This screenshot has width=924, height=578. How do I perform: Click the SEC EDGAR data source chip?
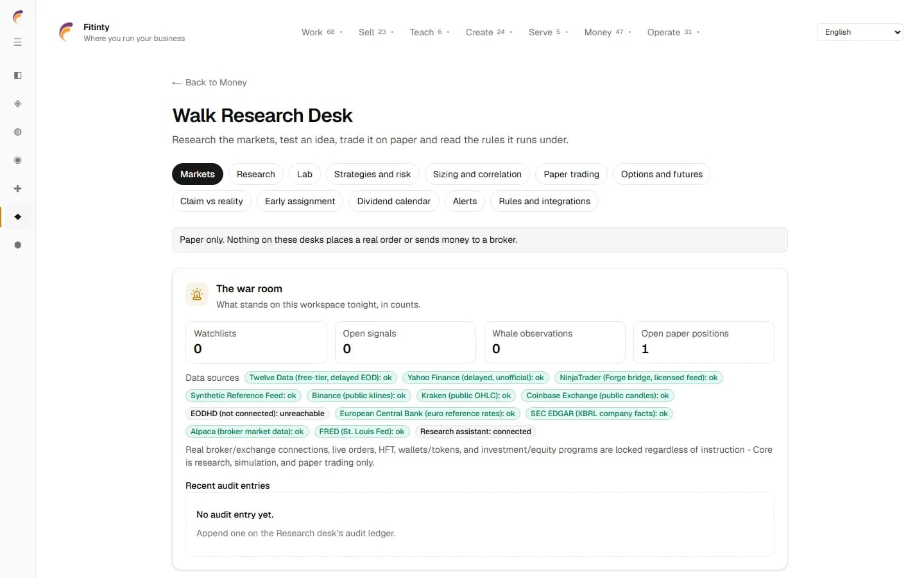[x=599, y=414]
